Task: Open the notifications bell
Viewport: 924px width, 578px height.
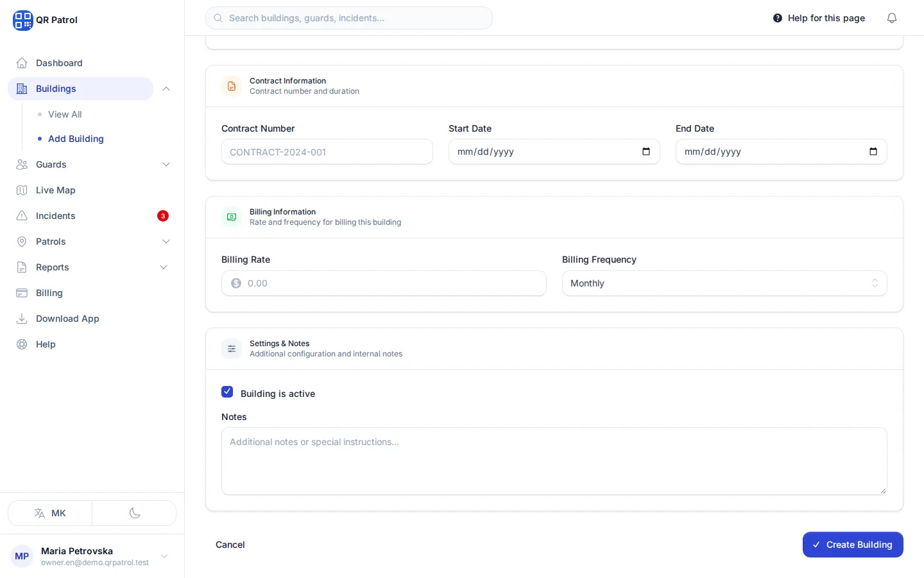Action: [892, 18]
